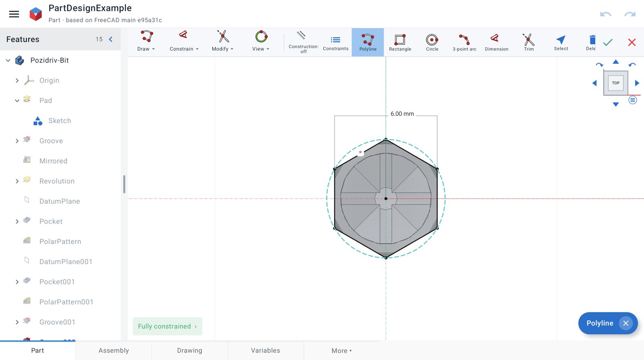This screenshot has width=644, height=360.
Task: Open the Constraints list panel
Action: [x=335, y=42]
